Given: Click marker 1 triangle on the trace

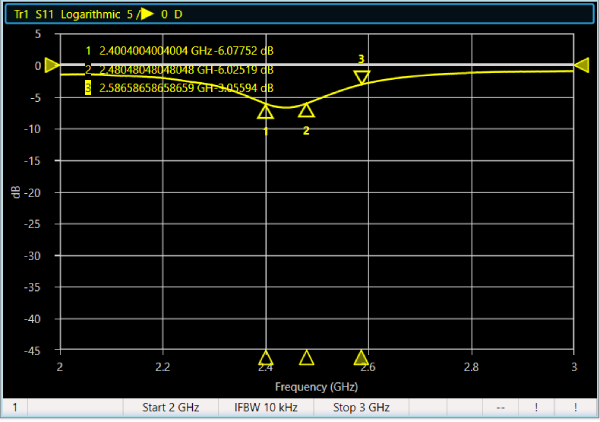Looking at the screenshot, I should pyautogui.click(x=265, y=112).
